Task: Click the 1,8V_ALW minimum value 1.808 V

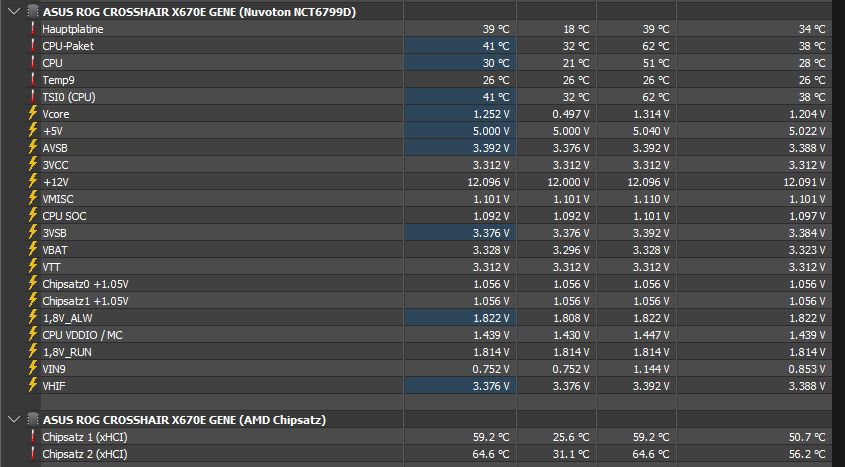Action: tap(571, 318)
